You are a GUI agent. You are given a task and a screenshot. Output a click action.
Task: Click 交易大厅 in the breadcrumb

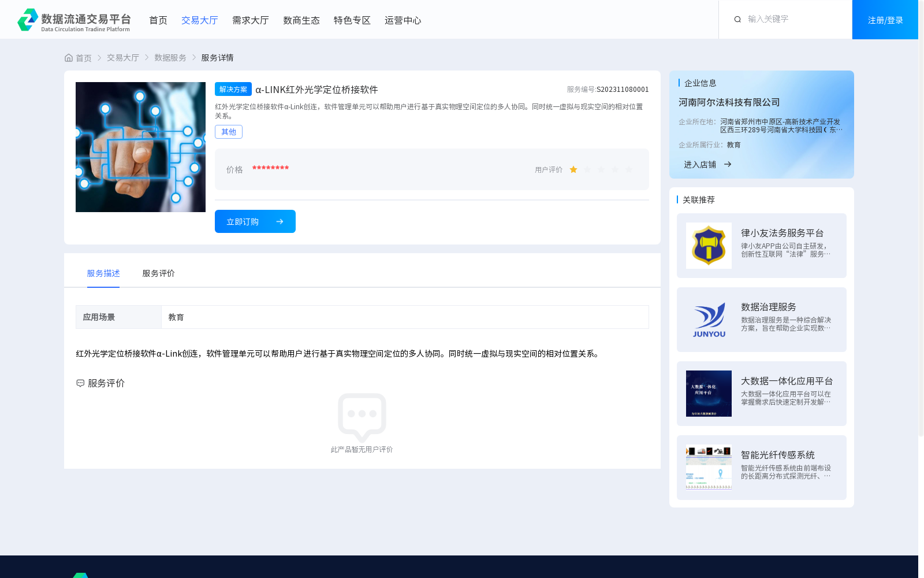point(123,58)
